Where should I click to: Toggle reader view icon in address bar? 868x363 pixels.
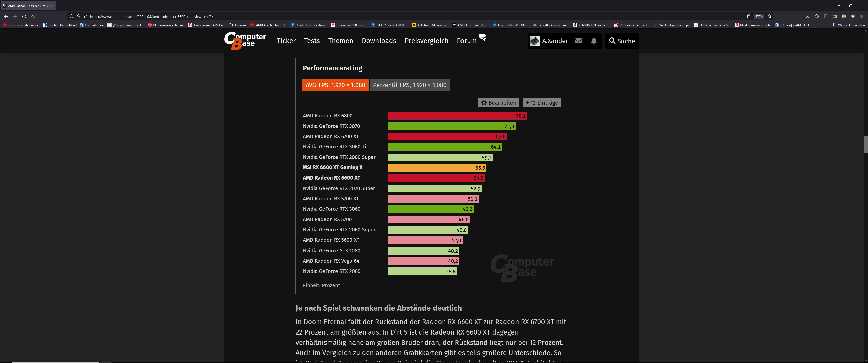(x=749, y=16)
